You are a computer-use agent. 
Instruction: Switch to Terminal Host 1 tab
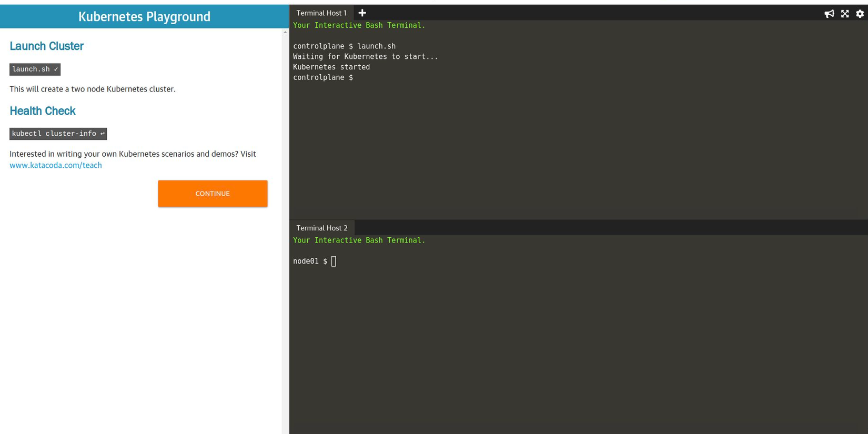coord(321,13)
